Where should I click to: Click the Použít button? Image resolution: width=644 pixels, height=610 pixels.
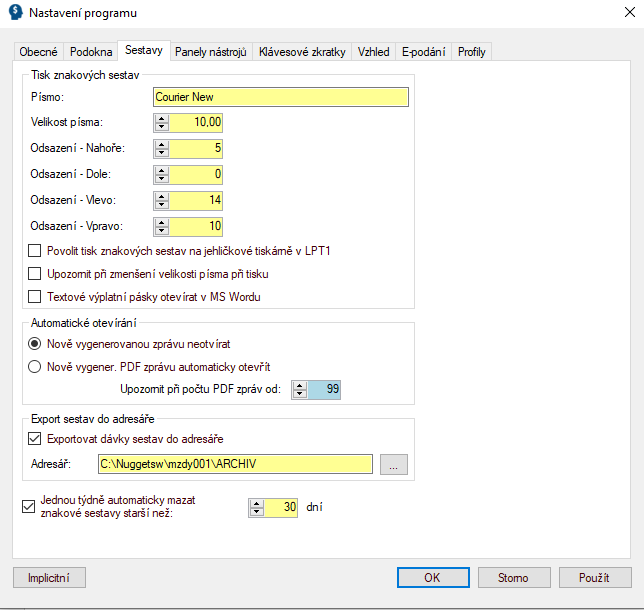coord(595,577)
